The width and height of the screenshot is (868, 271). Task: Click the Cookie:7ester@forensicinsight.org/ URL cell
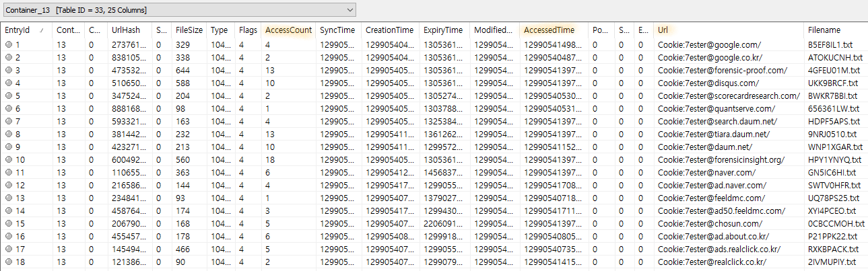click(x=722, y=159)
